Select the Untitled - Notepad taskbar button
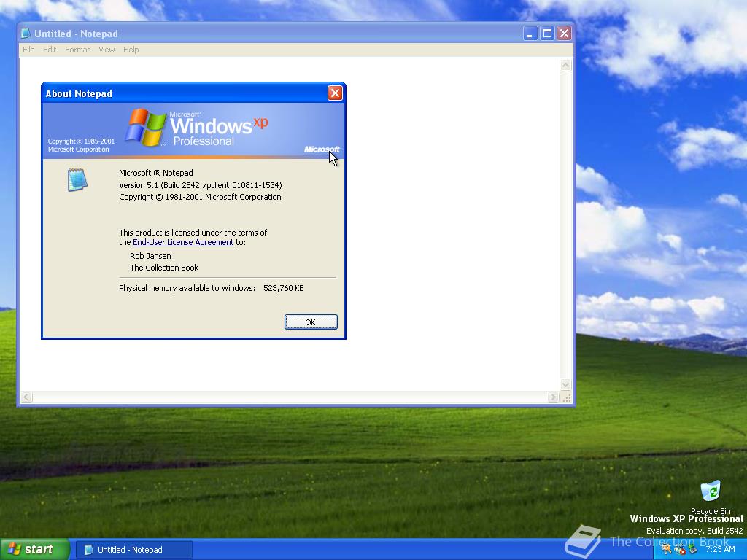747x560 pixels. [x=134, y=550]
